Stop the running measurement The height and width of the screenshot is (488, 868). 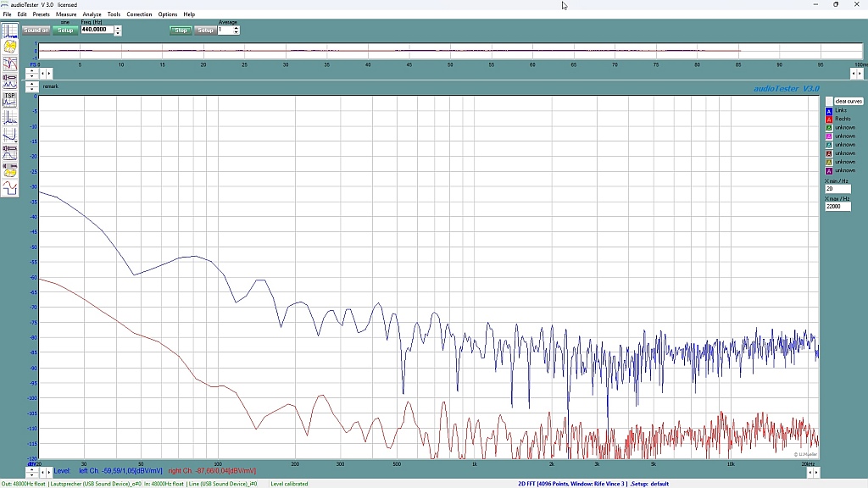coord(181,30)
